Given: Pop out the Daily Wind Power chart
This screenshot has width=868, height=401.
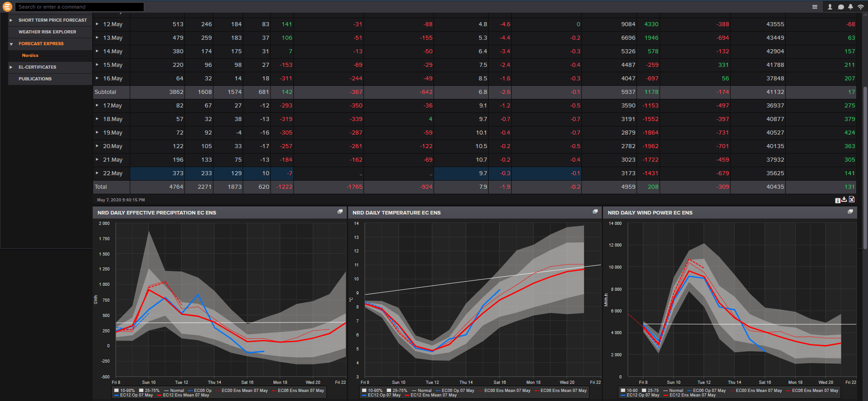Looking at the screenshot, I should [x=850, y=212].
